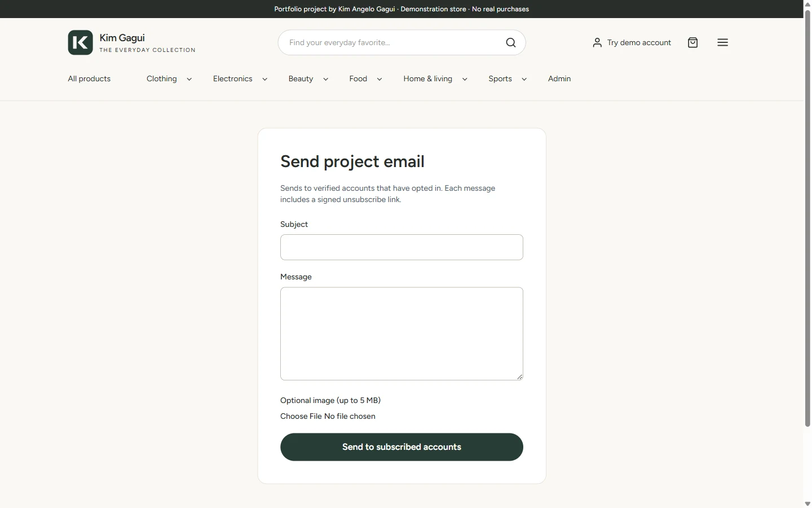812x508 pixels.
Task: Open the Sports category
Action: pos(500,78)
